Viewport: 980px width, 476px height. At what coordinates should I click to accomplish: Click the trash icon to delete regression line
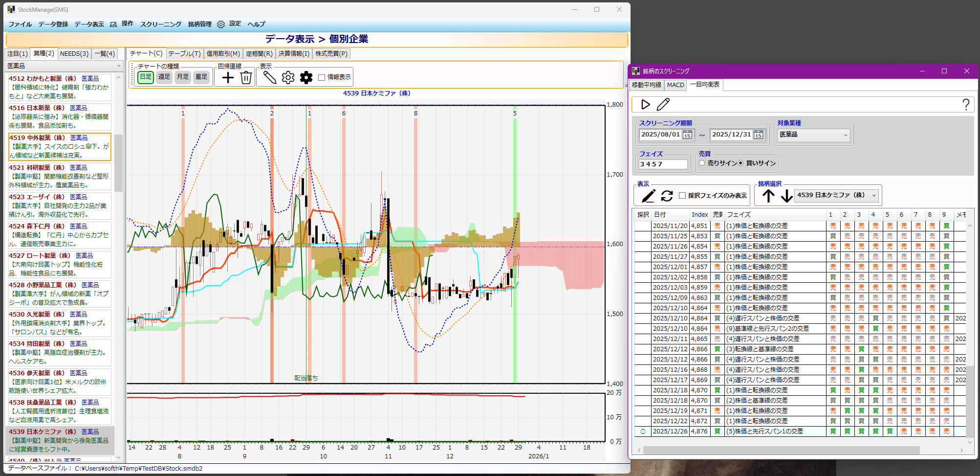(x=246, y=77)
